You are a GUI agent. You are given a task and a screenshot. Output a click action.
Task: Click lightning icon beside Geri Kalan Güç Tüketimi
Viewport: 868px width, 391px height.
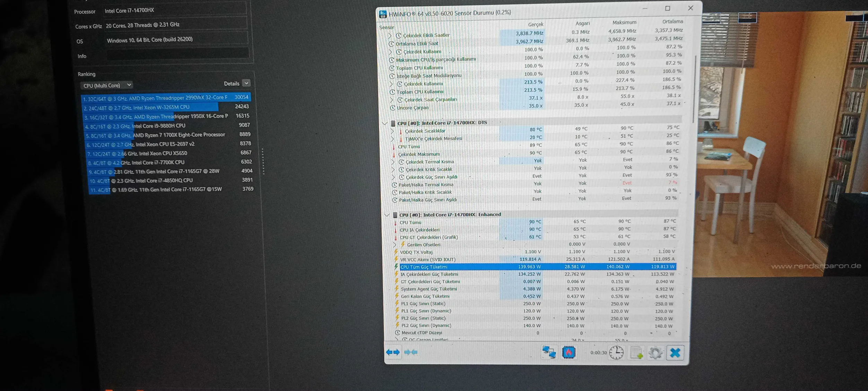point(397,296)
